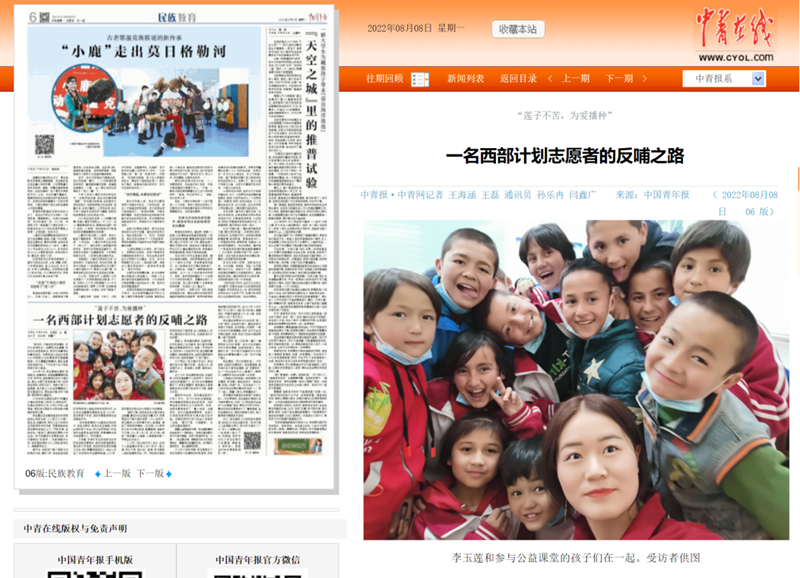The width and height of the screenshot is (800, 578).
Task: Click the 往期回顾 calendar list icon
Action: click(420, 79)
